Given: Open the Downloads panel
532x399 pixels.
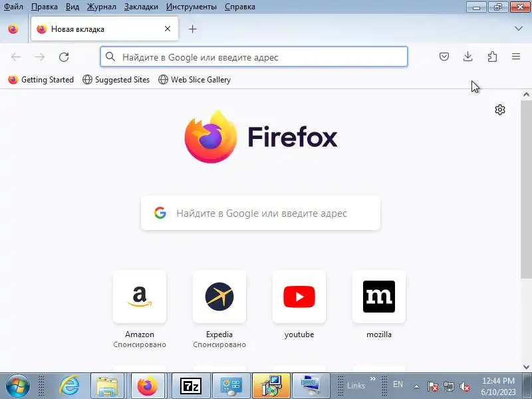Looking at the screenshot, I should [x=468, y=57].
